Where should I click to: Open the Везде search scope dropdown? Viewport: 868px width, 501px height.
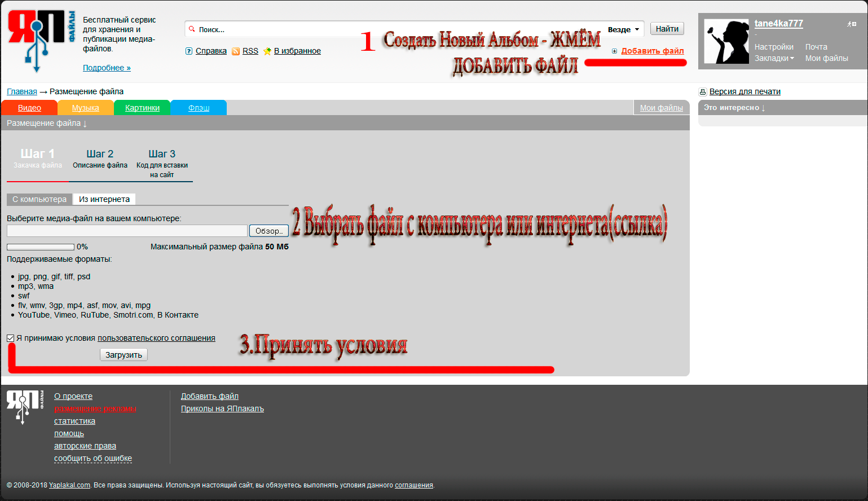(x=623, y=29)
